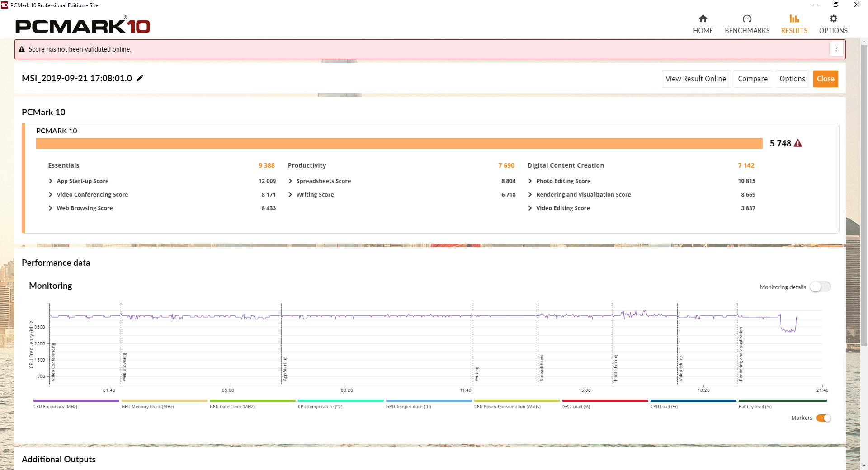
Task: Expand the Writing Score row
Action: pyautogui.click(x=290, y=195)
